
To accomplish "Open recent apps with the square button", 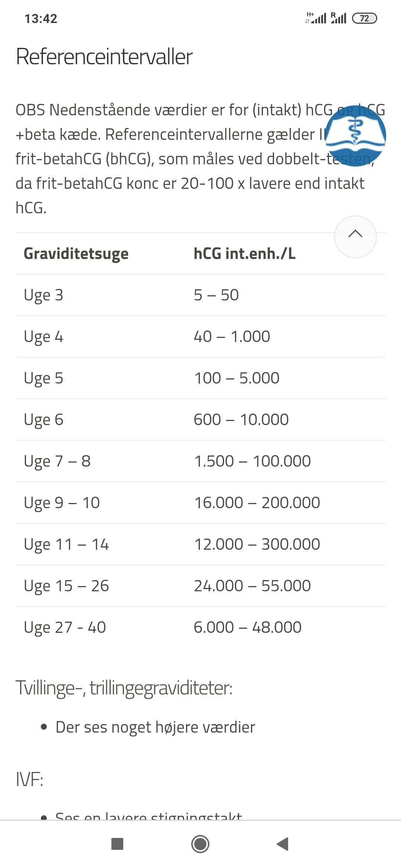I will tap(117, 844).
